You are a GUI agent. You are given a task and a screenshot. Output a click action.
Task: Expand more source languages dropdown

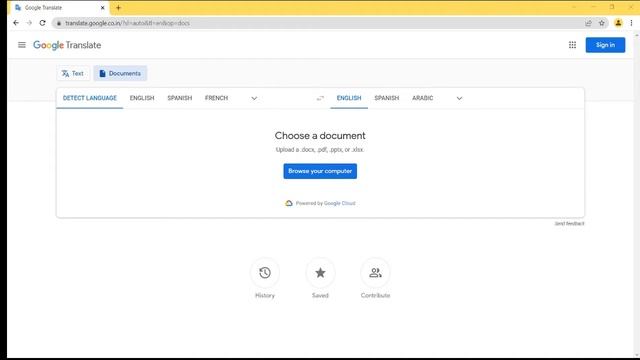pyautogui.click(x=254, y=98)
